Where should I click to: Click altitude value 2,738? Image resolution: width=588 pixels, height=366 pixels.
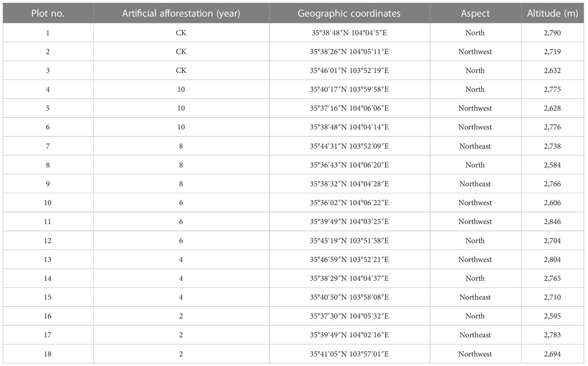pos(553,146)
